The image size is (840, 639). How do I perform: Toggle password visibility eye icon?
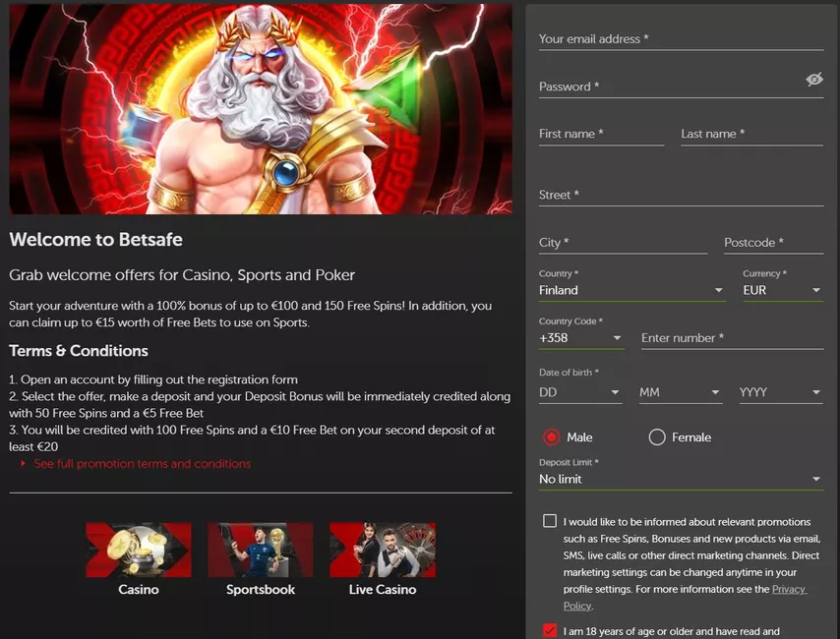pyautogui.click(x=813, y=80)
